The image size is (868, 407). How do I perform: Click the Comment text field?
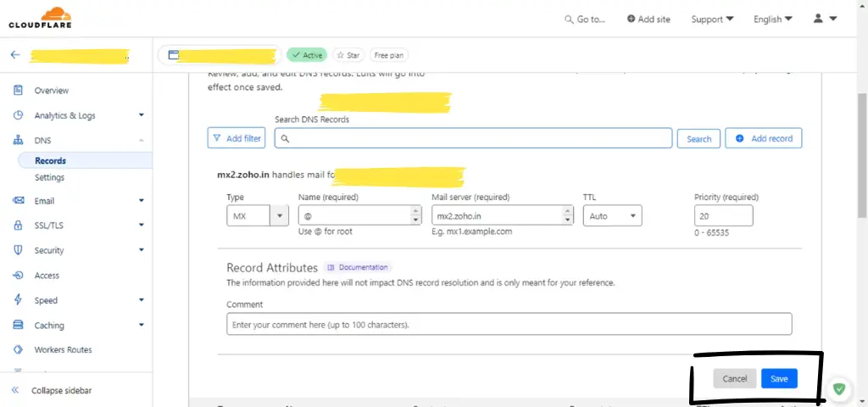(509, 324)
